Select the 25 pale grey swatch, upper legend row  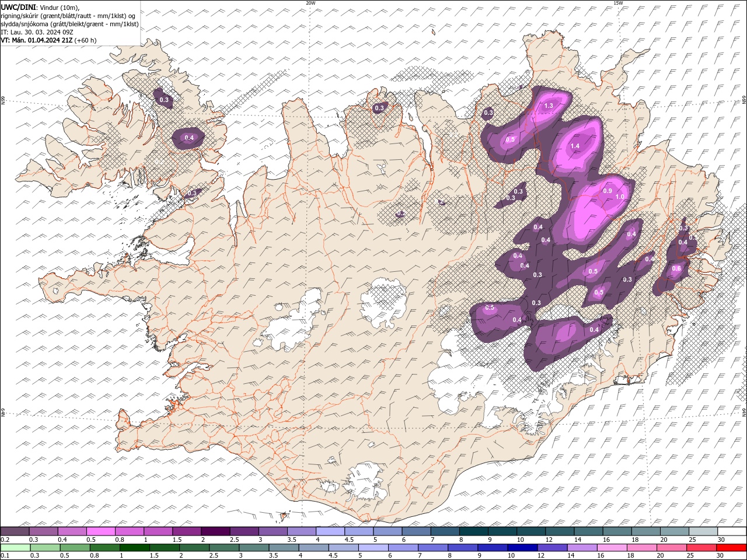coord(703,531)
